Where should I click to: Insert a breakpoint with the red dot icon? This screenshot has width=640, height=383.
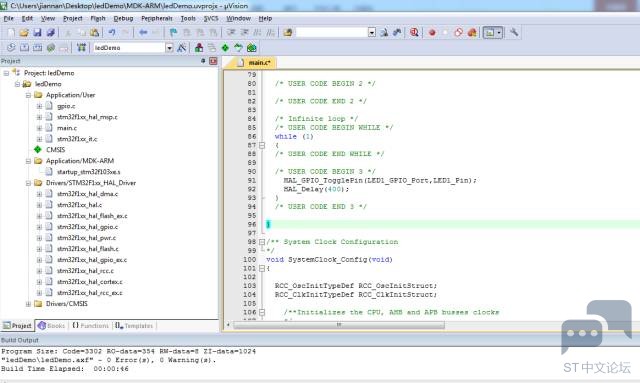(432, 33)
